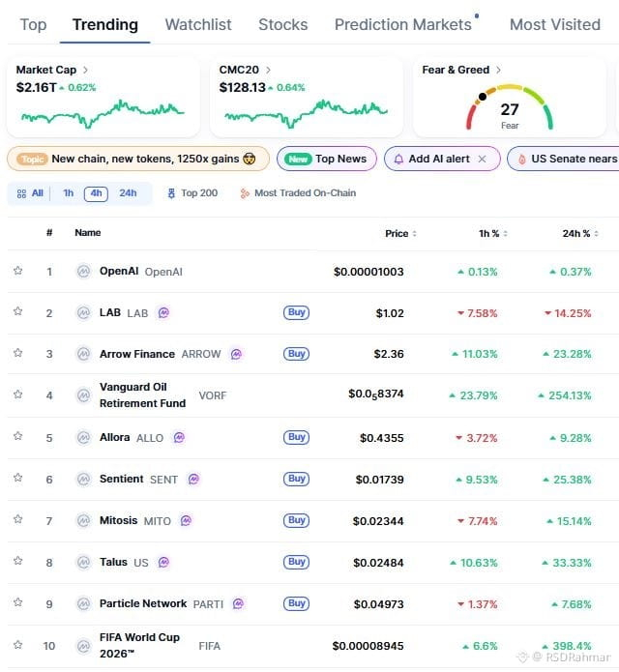The width and height of the screenshot is (619, 672).
Task: Click the purple badge icon beside LAB
Action: [x=163, y=313]
